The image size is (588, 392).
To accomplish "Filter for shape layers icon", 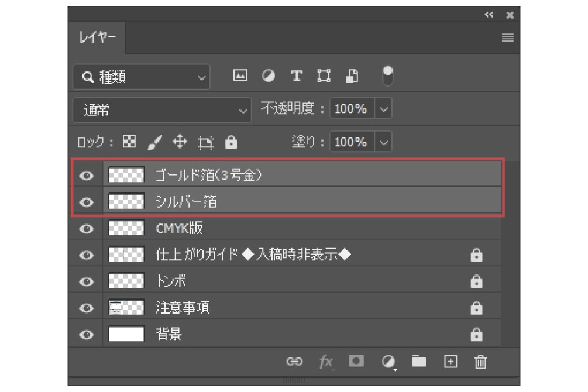I will (x=324, y=76).
